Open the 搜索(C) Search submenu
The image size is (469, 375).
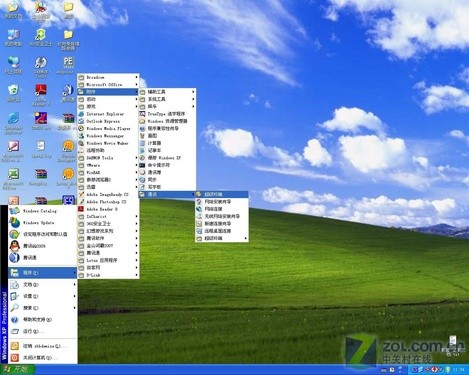click(x=43, y=308)
